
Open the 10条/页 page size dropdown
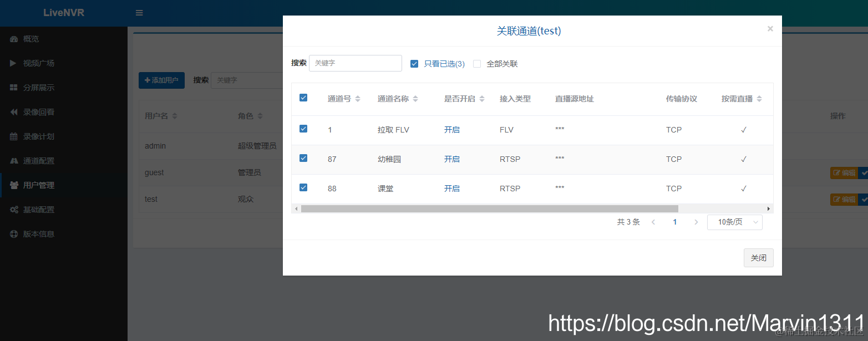[x=734, y=221]
